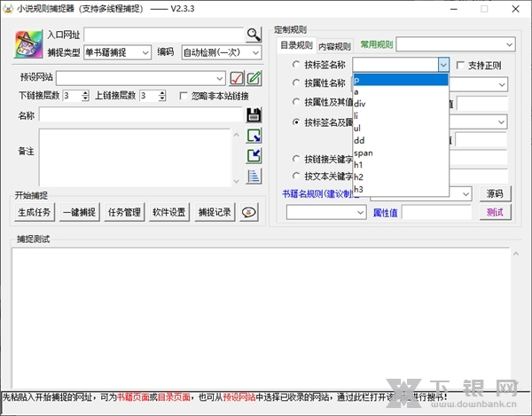Choose 'h2' in the tag list
The width and height of the screenshot is (532, 416).
coord(401,177)
